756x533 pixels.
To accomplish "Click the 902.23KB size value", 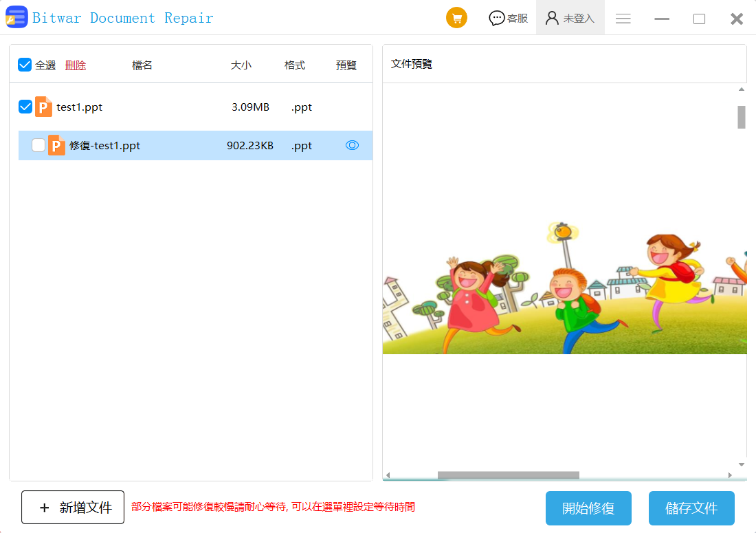I will (250, 146).
